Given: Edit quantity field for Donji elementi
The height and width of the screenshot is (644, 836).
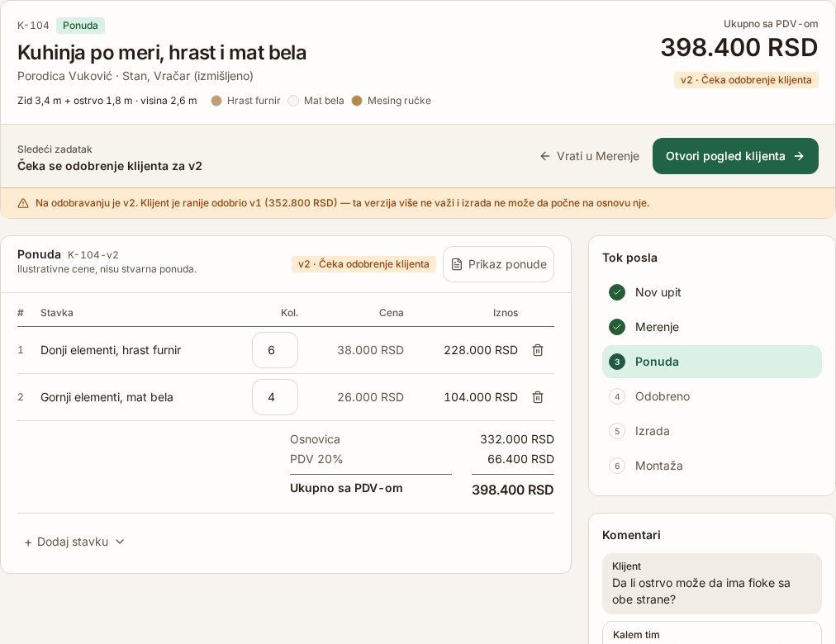Looking at the screenshot, I should coord(275,350).
